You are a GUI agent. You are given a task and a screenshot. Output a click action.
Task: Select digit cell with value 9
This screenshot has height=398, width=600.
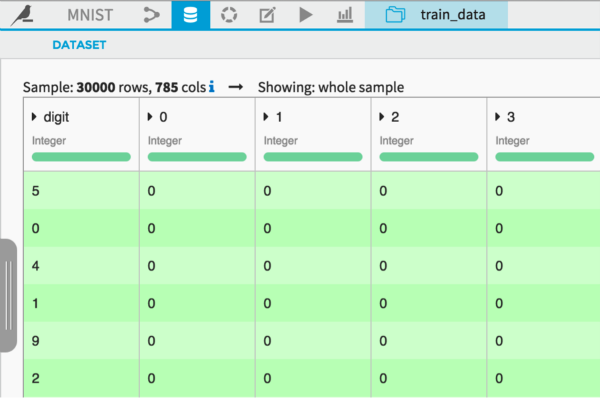point(82,341)
